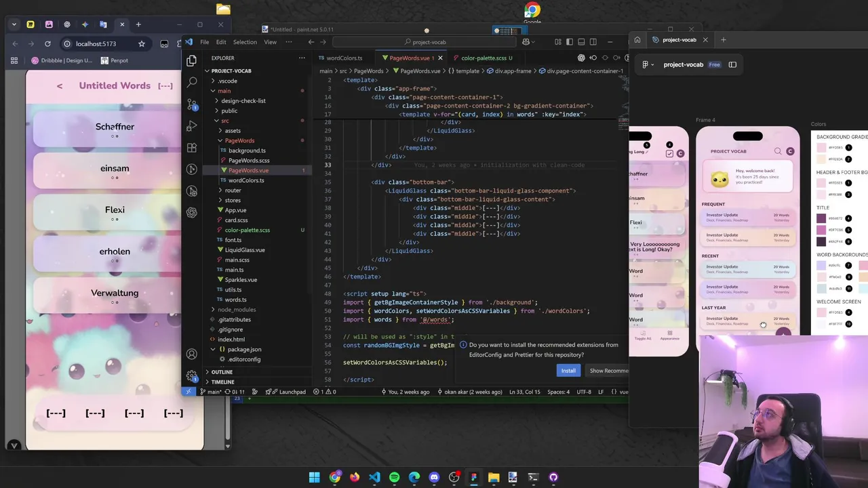Open the Explorer view in VS Code activity bar

tap(192, 61)
